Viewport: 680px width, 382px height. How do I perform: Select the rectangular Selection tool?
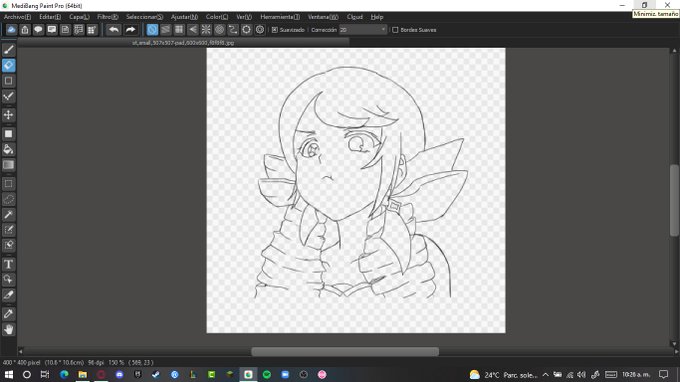point(8,183)
